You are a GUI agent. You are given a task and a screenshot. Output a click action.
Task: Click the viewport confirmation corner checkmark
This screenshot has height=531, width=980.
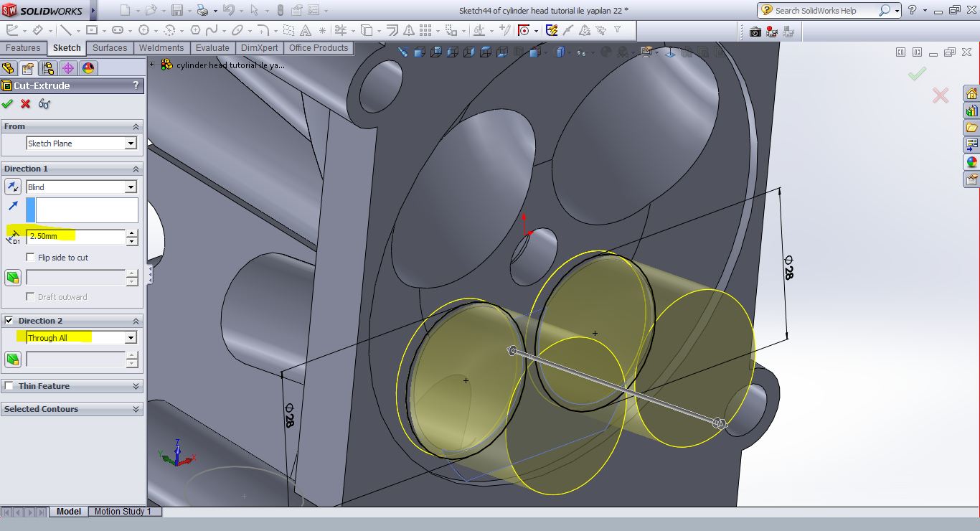[917, 73]
